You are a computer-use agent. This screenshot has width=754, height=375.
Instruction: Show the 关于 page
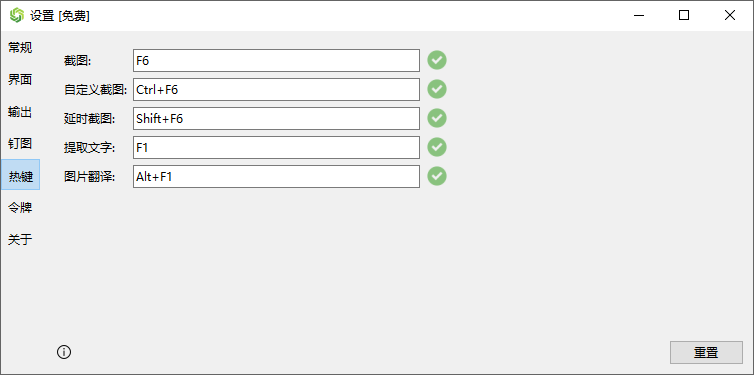point(20,239)
